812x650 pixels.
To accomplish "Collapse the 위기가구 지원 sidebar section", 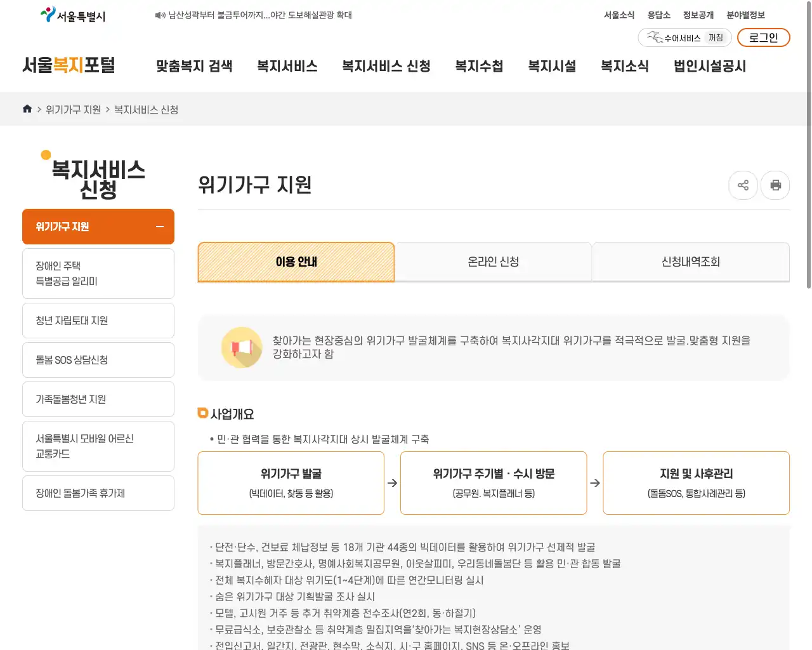I will [160, 227].
